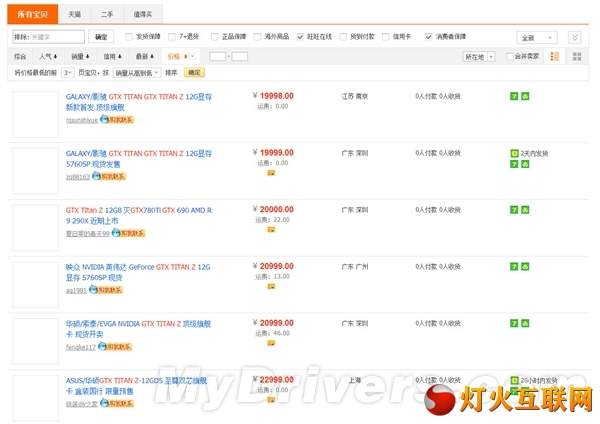Switch to the 值得买 tab

pos(143,15)
